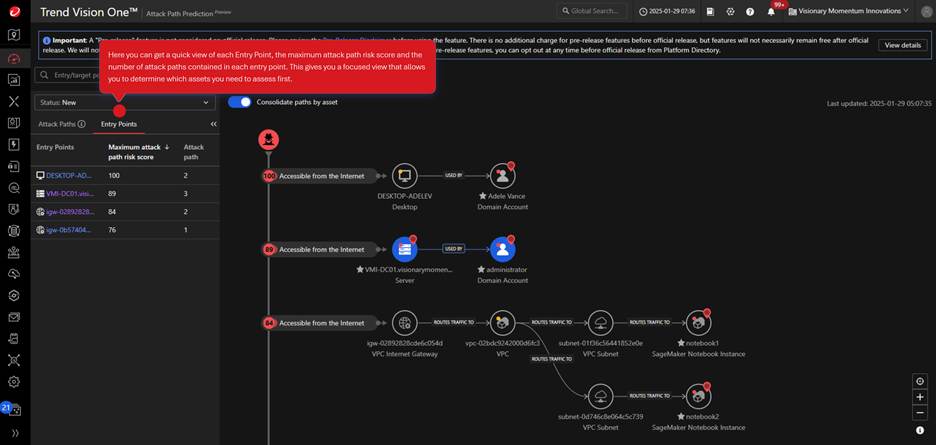
Task: Open Visionary Momentum Innovations company dropdown
Action: coord(848,11)
